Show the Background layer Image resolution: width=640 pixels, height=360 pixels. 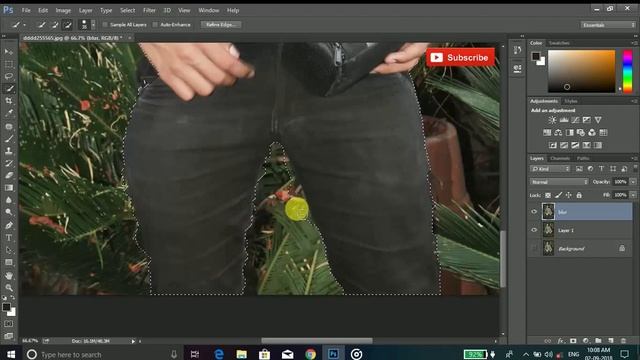point(534,249)
